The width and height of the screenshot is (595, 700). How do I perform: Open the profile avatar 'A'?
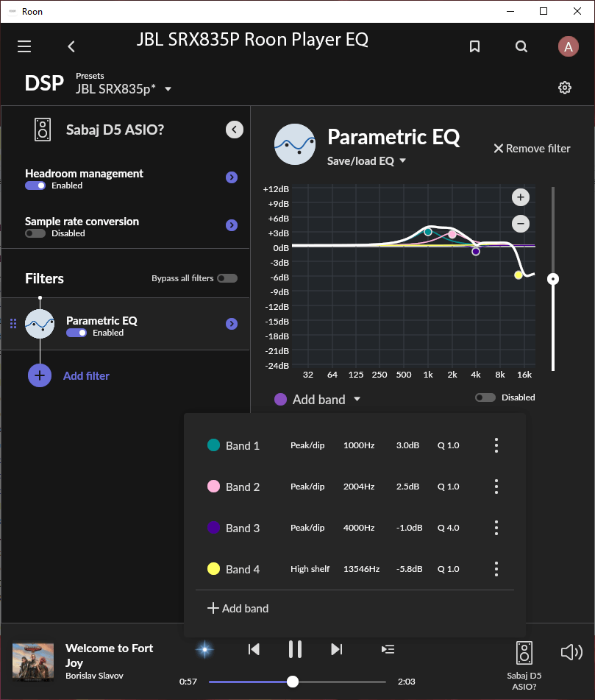point(569,46)
